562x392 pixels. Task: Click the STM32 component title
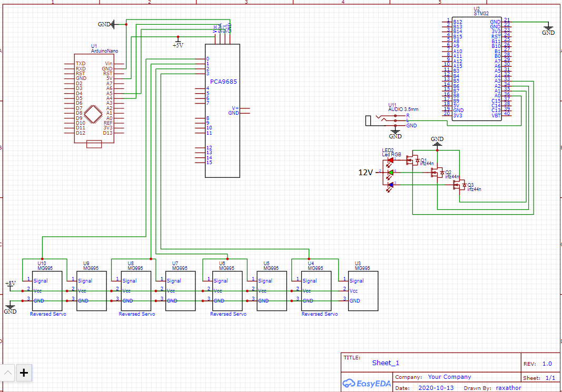pyautogui.click(x=481, y=14)
